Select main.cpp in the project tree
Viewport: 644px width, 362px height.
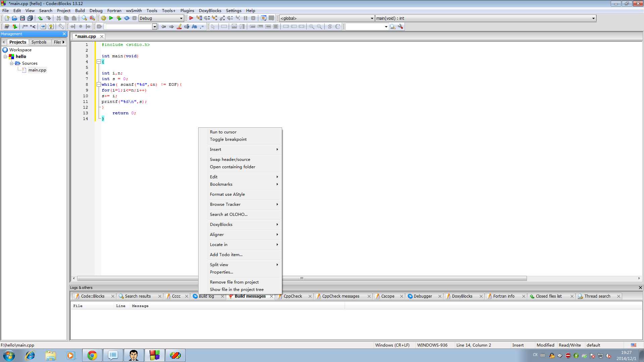pyautogui.click(x=37, y=70)
